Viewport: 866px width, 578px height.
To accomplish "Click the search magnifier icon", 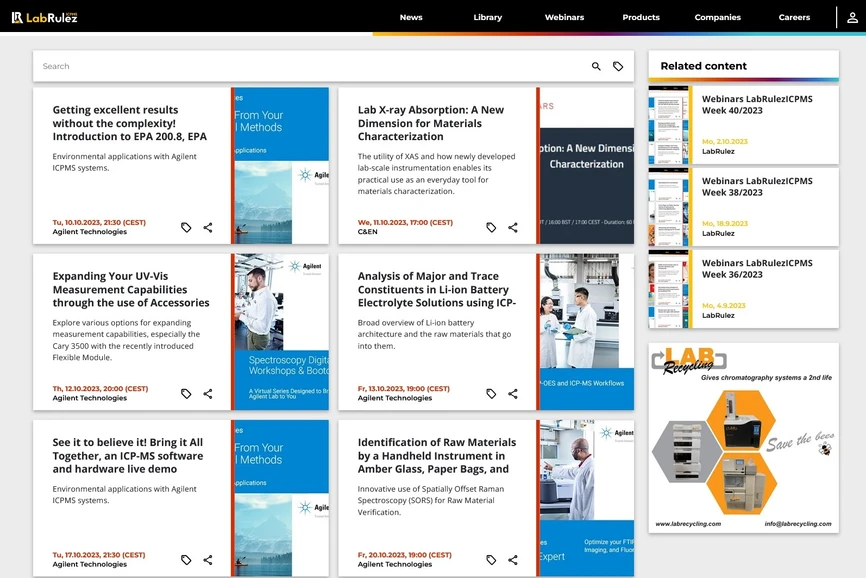I will pos(596,66).
